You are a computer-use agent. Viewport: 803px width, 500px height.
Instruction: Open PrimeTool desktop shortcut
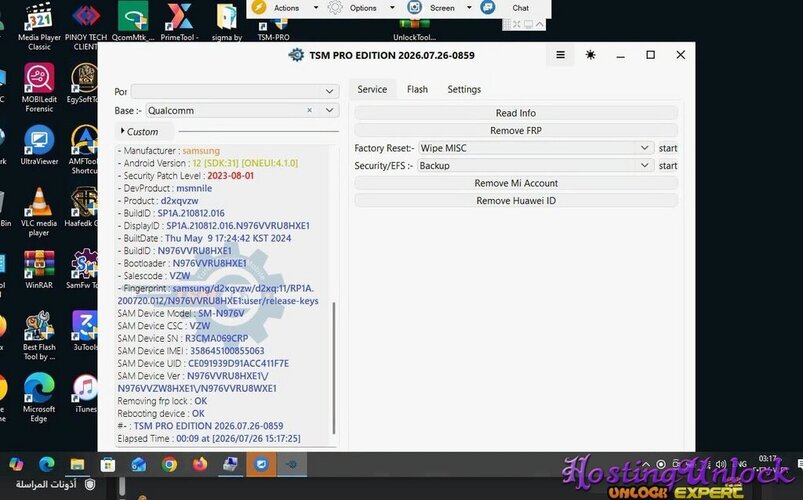(179, 22)
